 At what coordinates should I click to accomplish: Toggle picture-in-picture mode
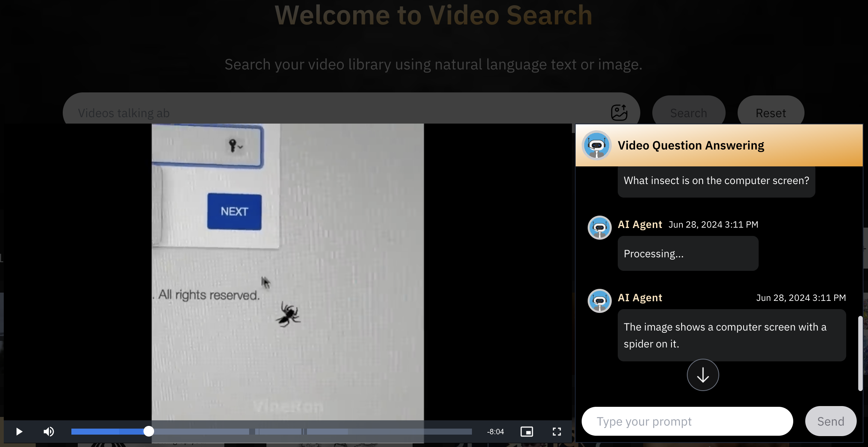tap(527, 432)
